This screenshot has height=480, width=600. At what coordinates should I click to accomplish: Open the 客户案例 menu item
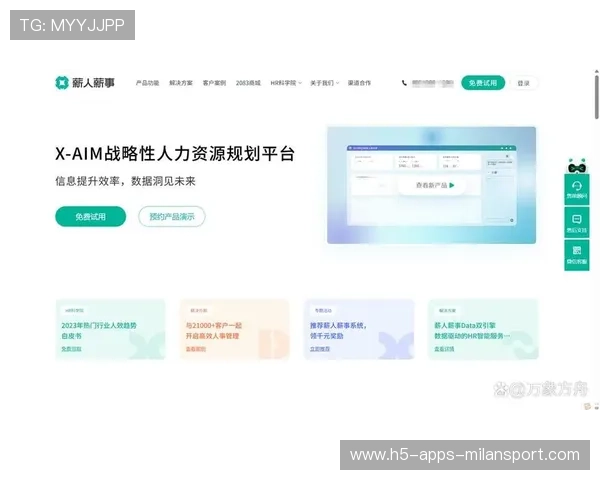214,83
